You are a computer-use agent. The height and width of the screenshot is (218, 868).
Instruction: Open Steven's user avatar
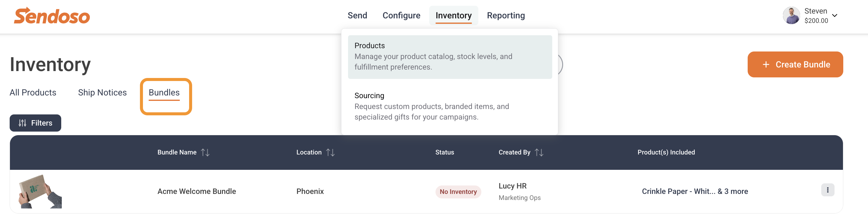[791, 15]
